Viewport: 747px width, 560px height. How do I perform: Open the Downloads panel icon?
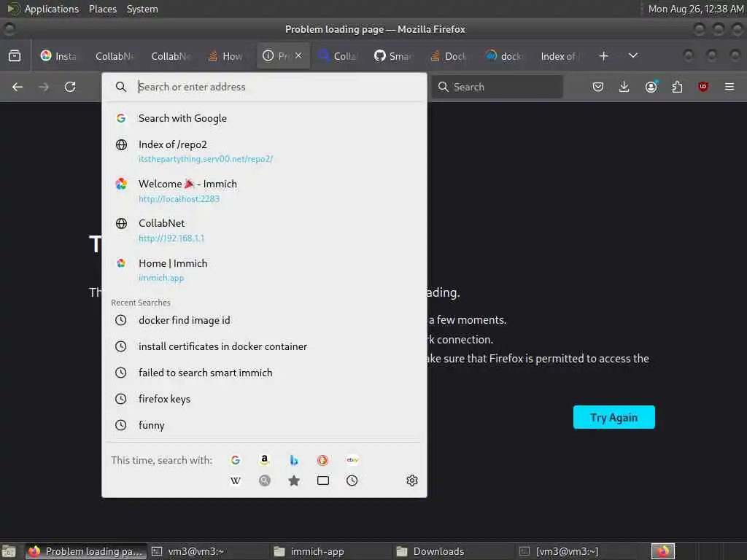[x=624, y=87]
